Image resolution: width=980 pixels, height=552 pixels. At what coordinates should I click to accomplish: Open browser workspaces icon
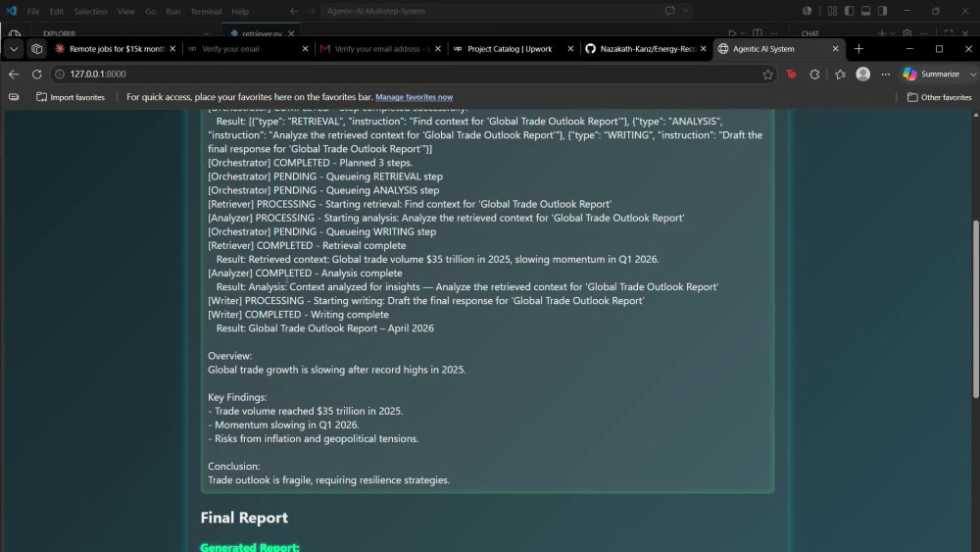(x=37, y=49)
